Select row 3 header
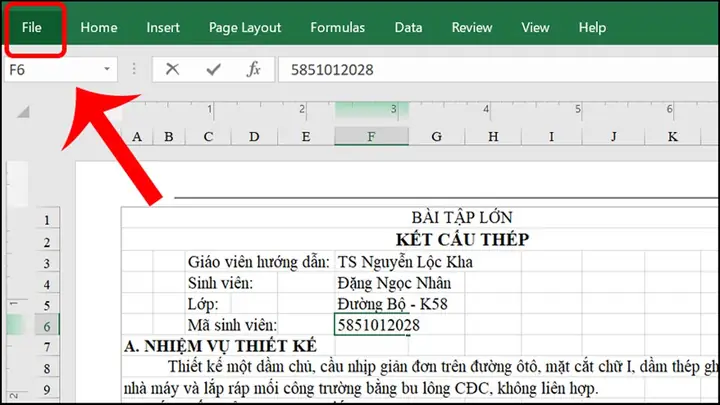 [47, 263]
